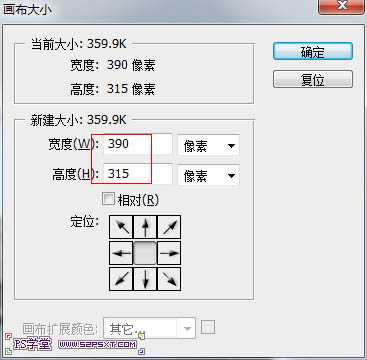Screen dimensions: 367x360
Task: Enable the 相对(R) checkbox
Action: (x=108, y=199)
